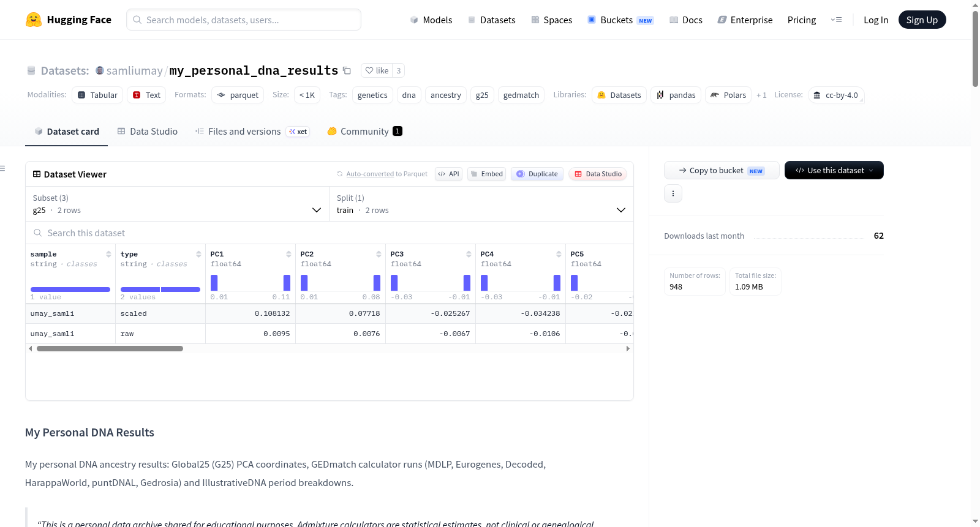The width and height of the screenshot is (980, 527).
Task: Switch to the Community tab
Action: pyautogui.click(x=364, y=131)
